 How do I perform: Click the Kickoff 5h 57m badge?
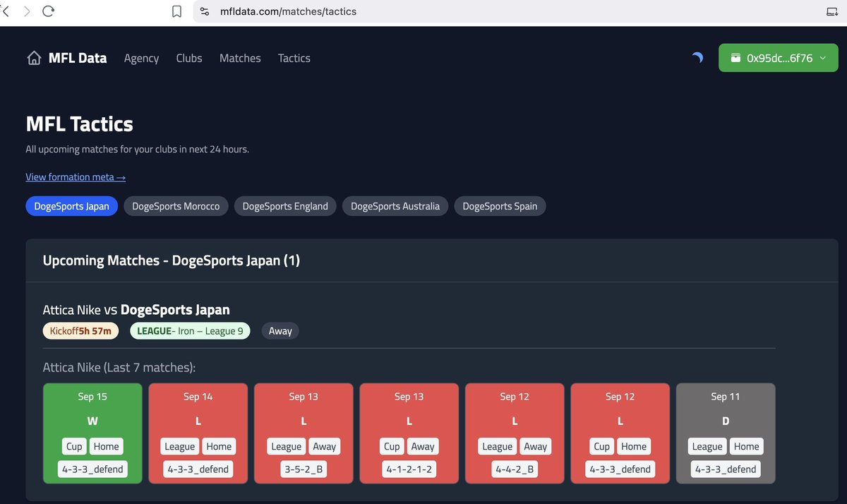click(80, 330)
